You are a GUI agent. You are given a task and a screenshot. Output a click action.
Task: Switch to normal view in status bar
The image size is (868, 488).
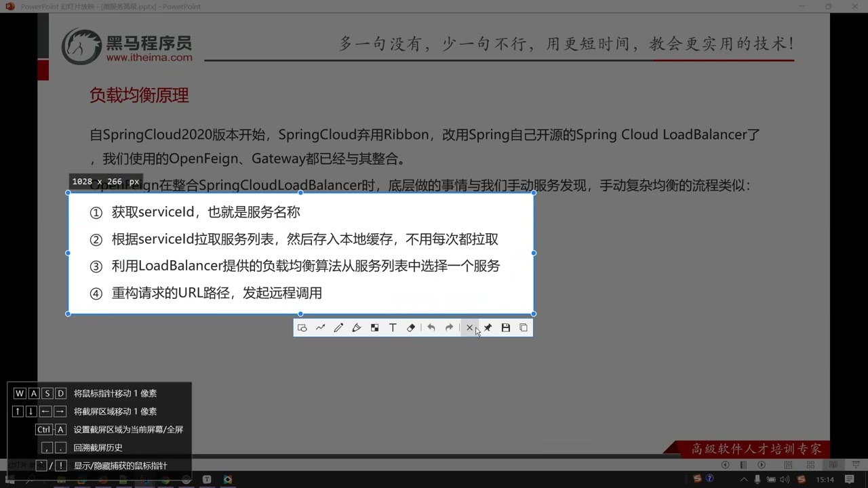pos(788,465)
